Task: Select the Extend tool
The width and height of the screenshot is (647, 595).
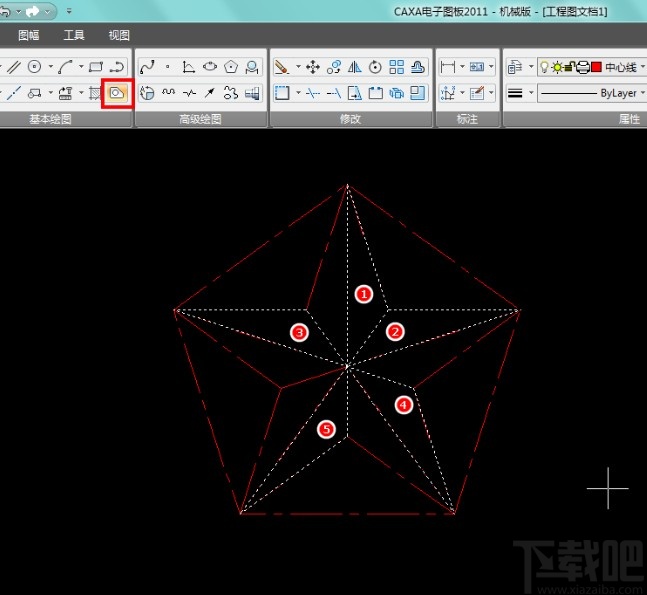Action: (334, 93)
